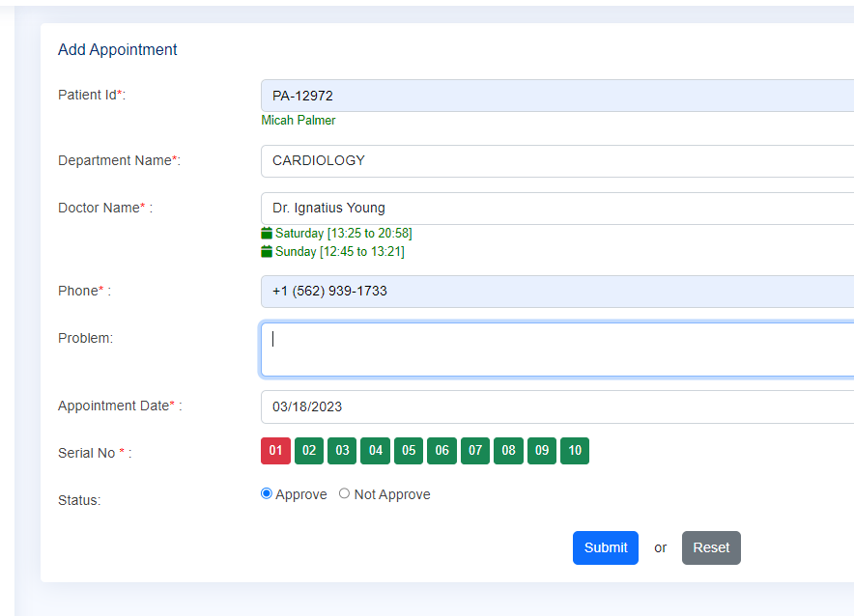Click inside the Problem text area
Screen dimensions: 854x616
557,350
